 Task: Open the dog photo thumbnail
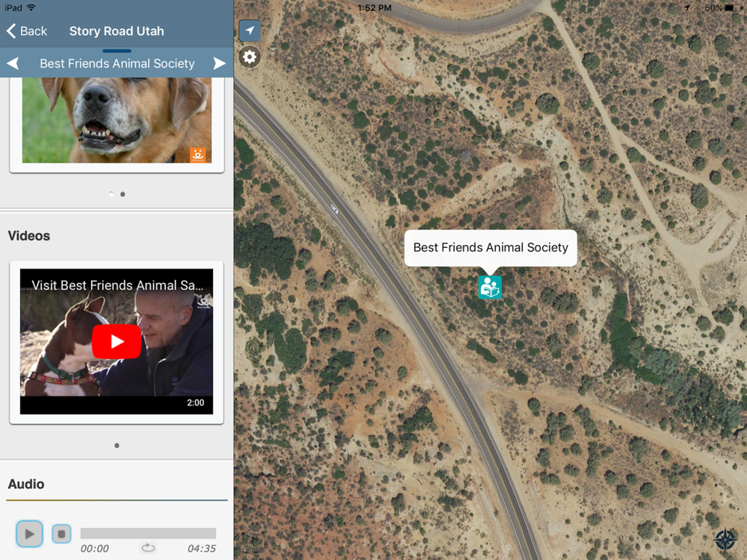(x=117, y=120)
